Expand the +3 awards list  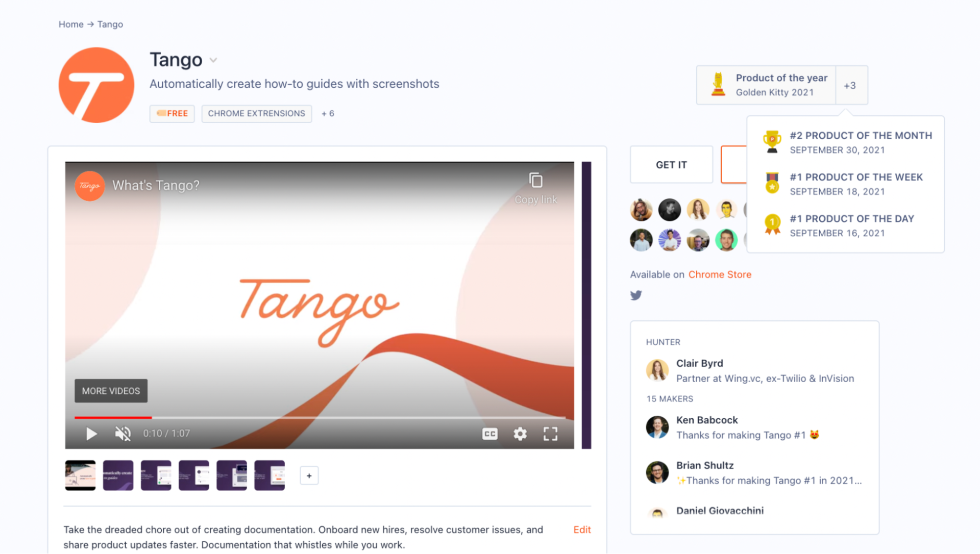click(x=850, y=85)
